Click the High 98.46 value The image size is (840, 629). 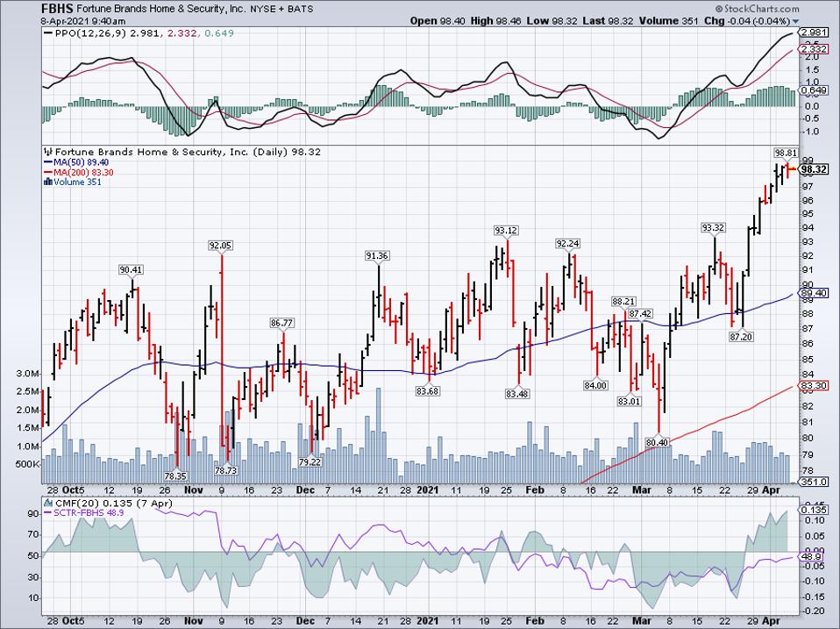coord(495,21)
